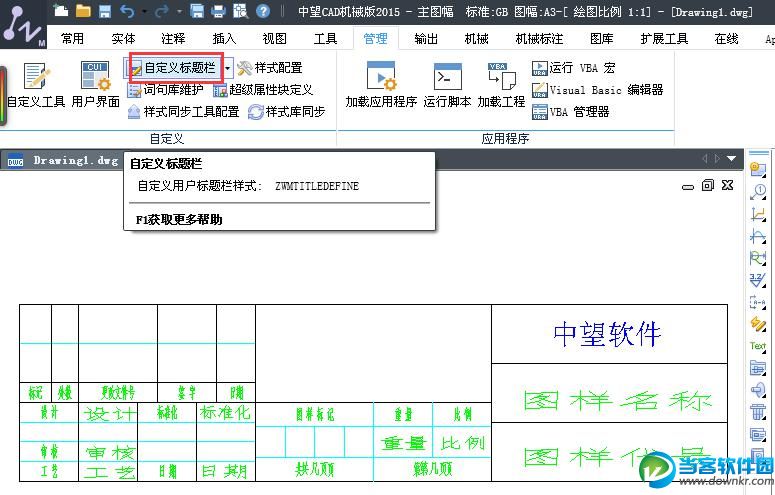Open the 机械 ribbon tab
Image resolution: width=775 pixels, height=495 pixels.
(x=476, y=39)
